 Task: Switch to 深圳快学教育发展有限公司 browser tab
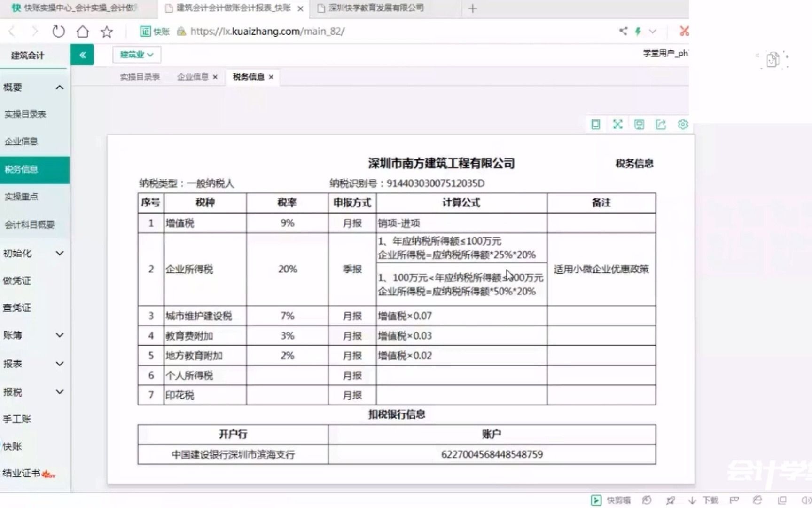376,8
